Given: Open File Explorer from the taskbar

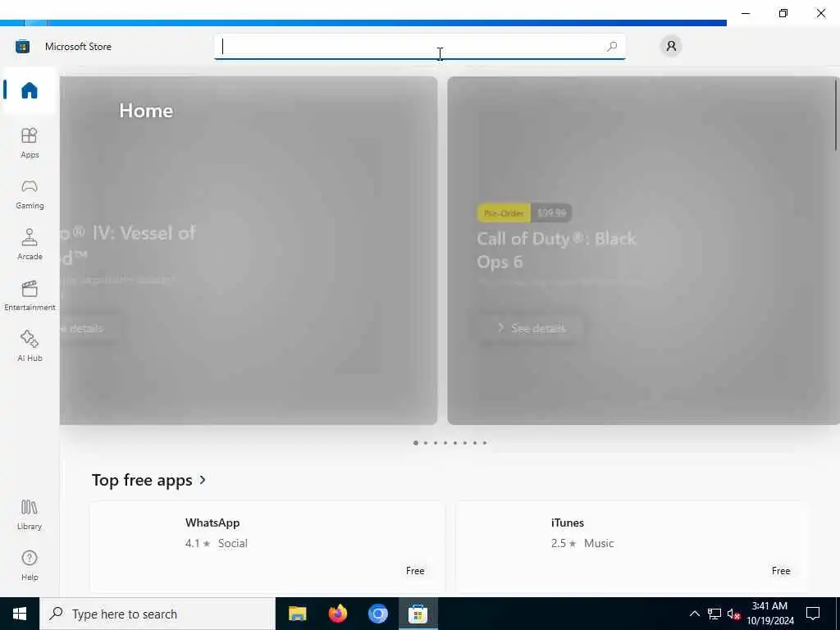Looking at the screenshot, I should coord(297,614).
